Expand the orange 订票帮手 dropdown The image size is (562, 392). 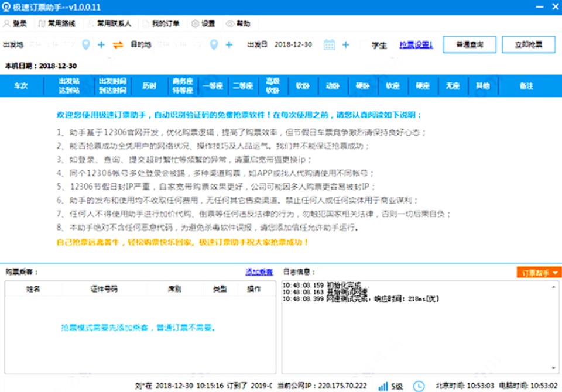538,273
